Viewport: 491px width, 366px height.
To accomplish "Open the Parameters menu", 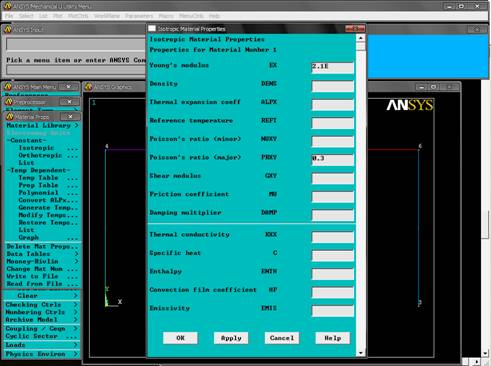I will click(x=139, y=16).
